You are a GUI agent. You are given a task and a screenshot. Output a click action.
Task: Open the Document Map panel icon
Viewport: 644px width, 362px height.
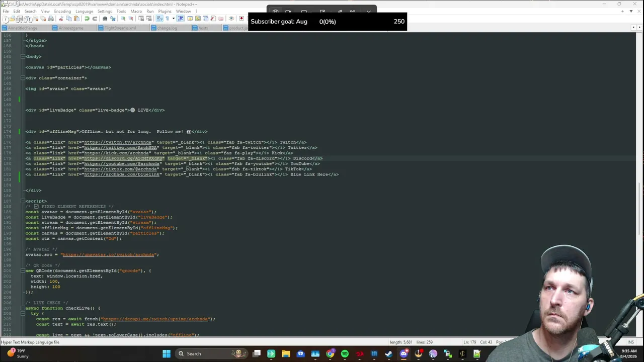pyautogui.click(x=198, y=19)
